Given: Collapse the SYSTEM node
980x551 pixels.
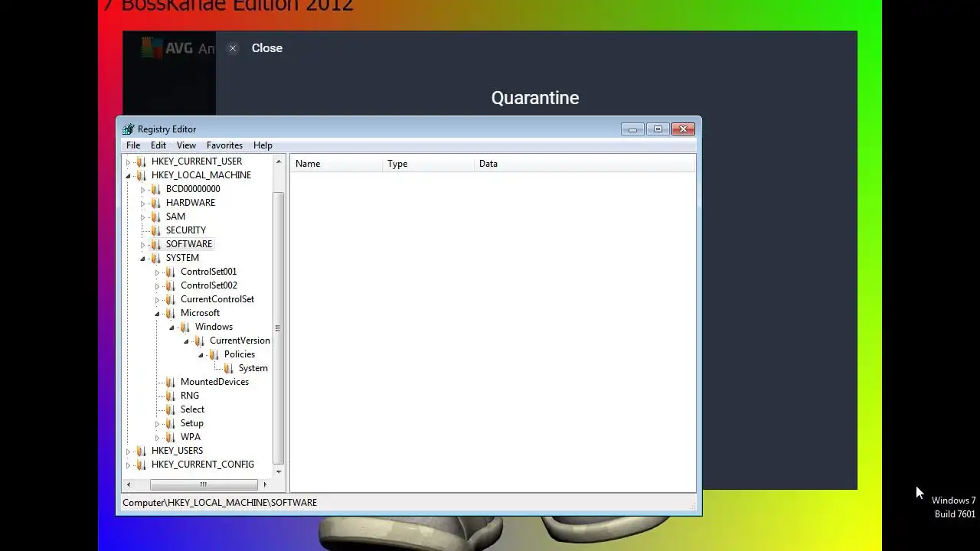Looking at the screenshot, I should tap(143, 258).
